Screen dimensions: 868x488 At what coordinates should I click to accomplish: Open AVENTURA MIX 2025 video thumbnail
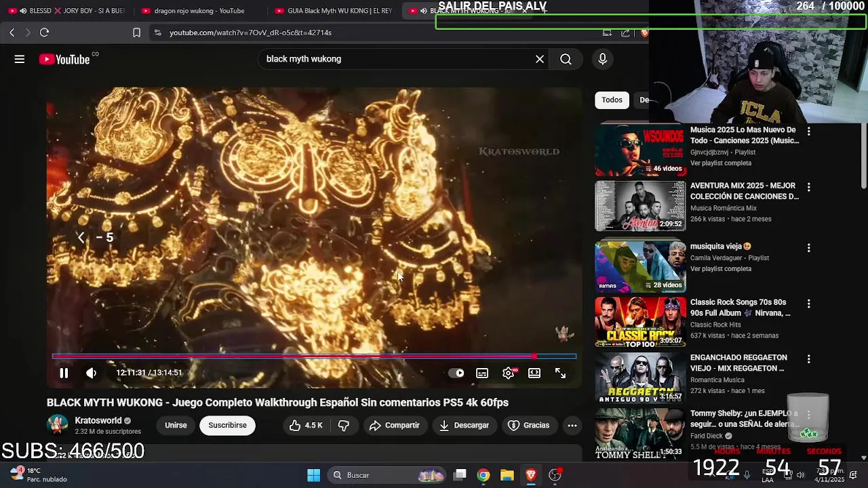tap(641, 206)
